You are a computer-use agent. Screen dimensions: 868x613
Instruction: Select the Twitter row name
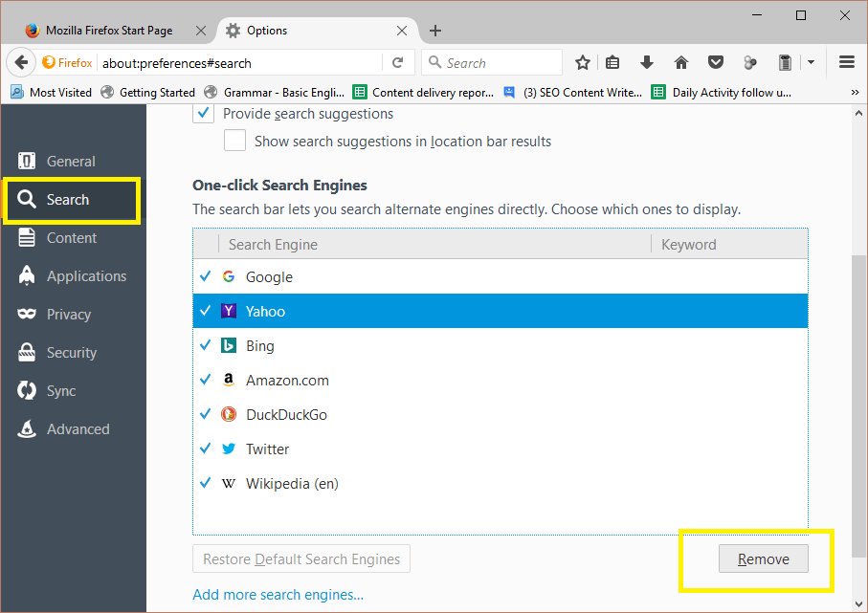[x=267, y=449]
